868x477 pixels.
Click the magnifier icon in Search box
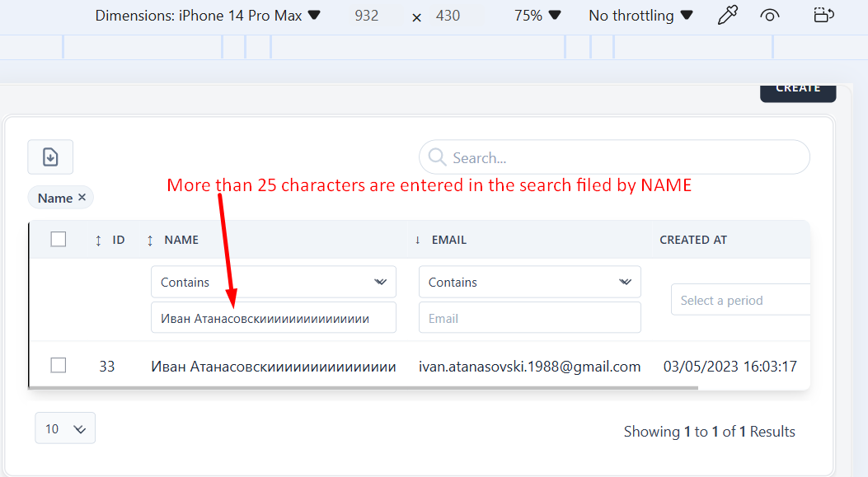437,157
